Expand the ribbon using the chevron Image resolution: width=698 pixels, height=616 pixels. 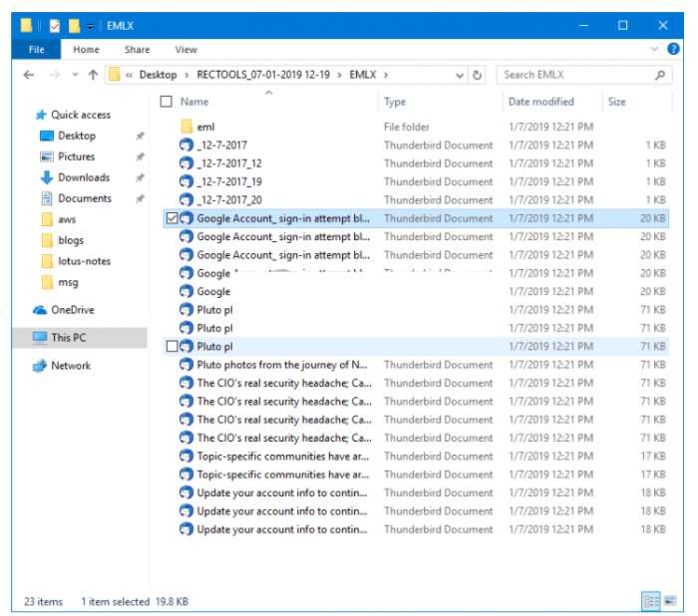(655, 49)
